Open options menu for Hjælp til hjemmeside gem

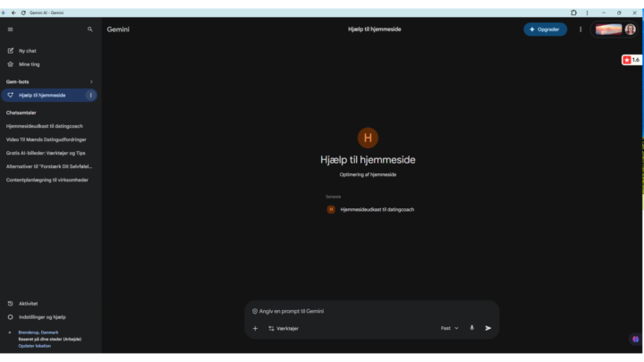pyautogui.click(x=90, y=96)
